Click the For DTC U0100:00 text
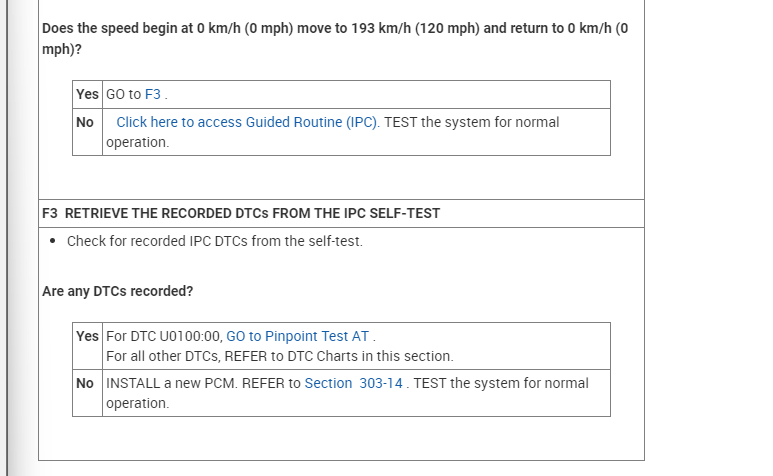The height and width of the screenshot is (476, 773). click(x=163, y=336)
